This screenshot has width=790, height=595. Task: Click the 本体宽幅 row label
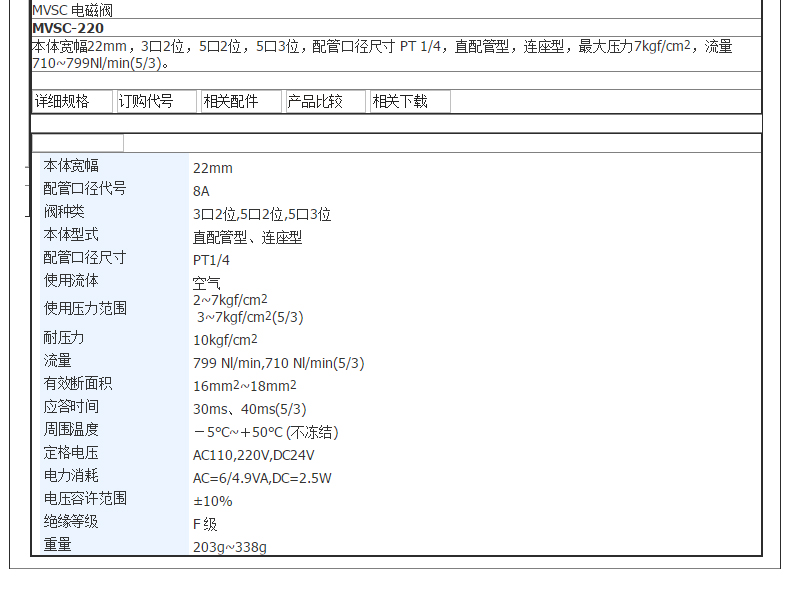(71, 165)
